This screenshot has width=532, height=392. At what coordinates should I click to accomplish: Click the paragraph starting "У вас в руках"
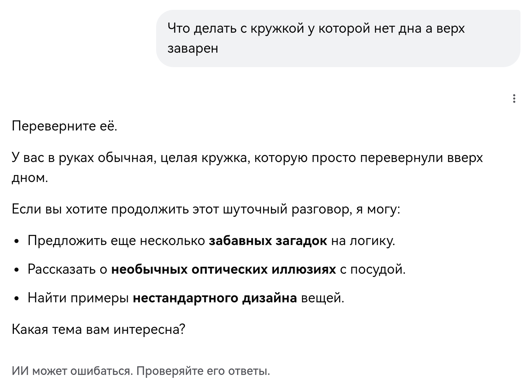pyautogui.click(x=247, y=168)
